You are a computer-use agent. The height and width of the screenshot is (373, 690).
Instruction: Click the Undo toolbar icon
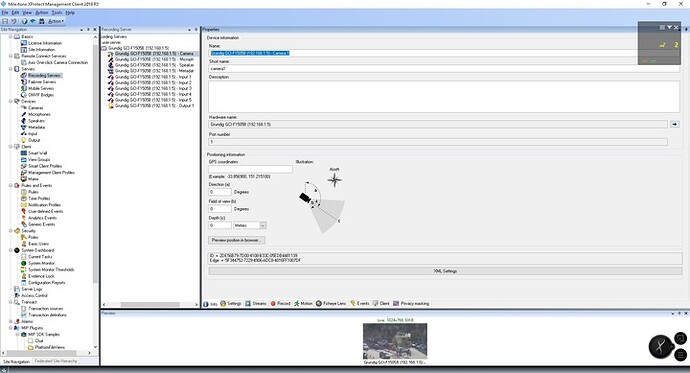tap(14, 21)
